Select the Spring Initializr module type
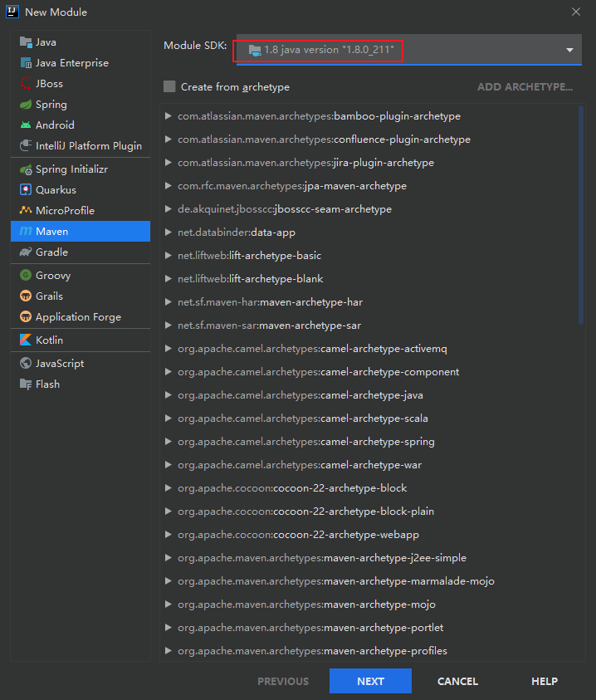The width and height of the screenshot is (596, 700). pos(71,169)
